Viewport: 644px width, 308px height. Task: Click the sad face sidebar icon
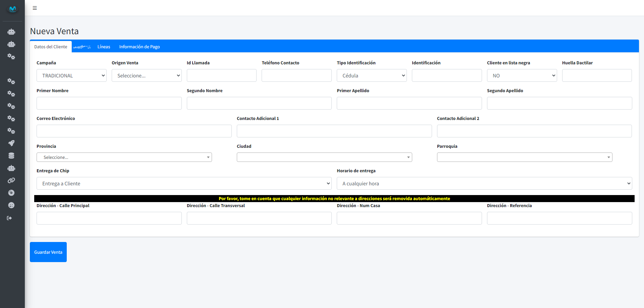11,205
